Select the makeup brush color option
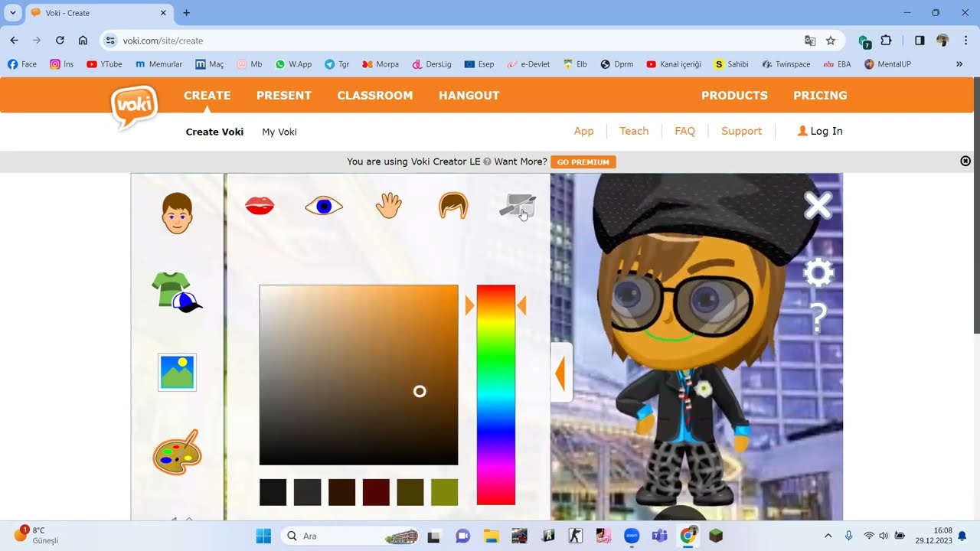980x551 pixels. (x=518, y=205)
